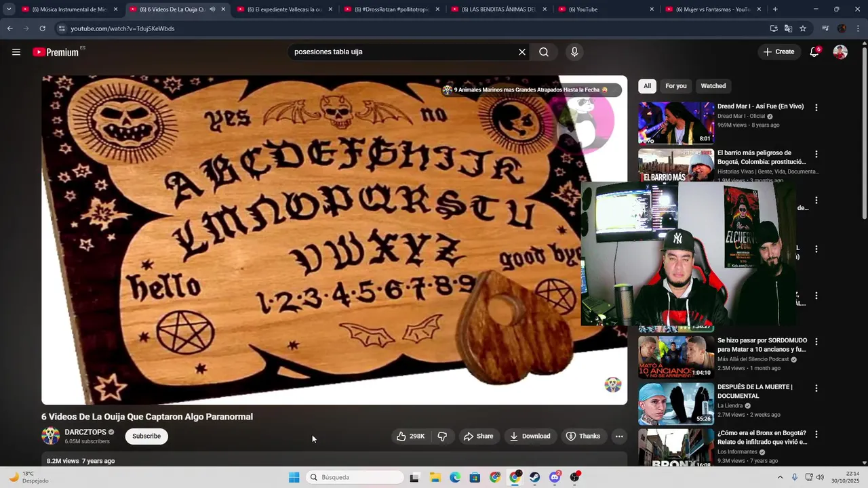
Task: Click the browser address bar URL
Action: [123, 28]
